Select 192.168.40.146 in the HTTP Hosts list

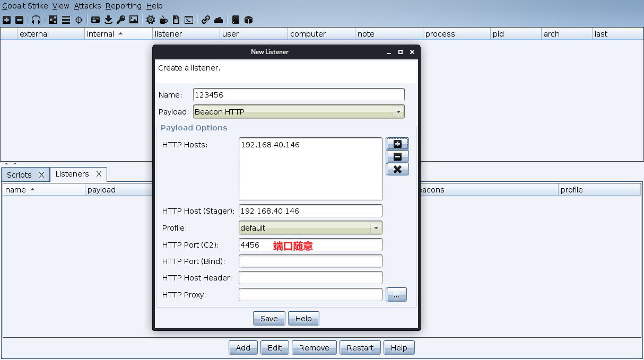pos(310,145)
